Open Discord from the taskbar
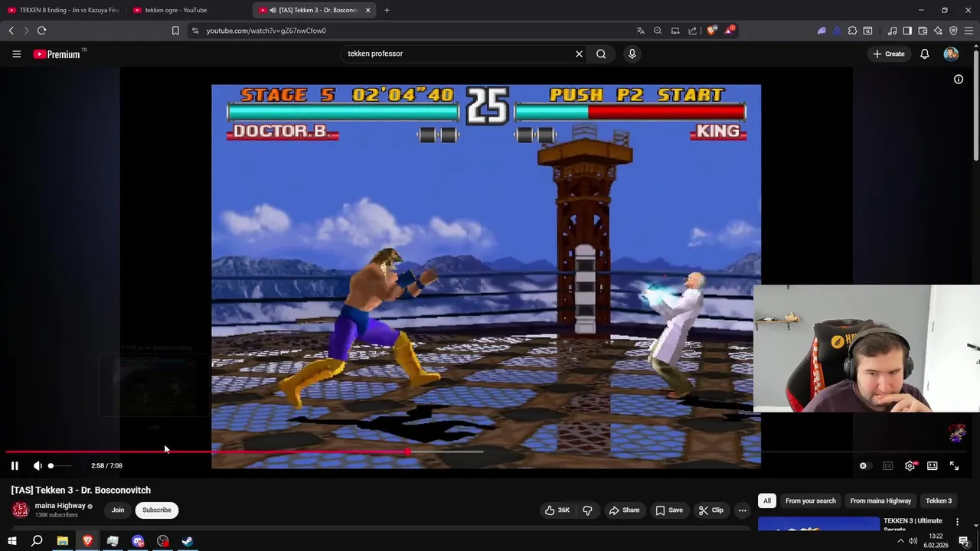This screenshot has height=551, width=980. coord(138,541)
